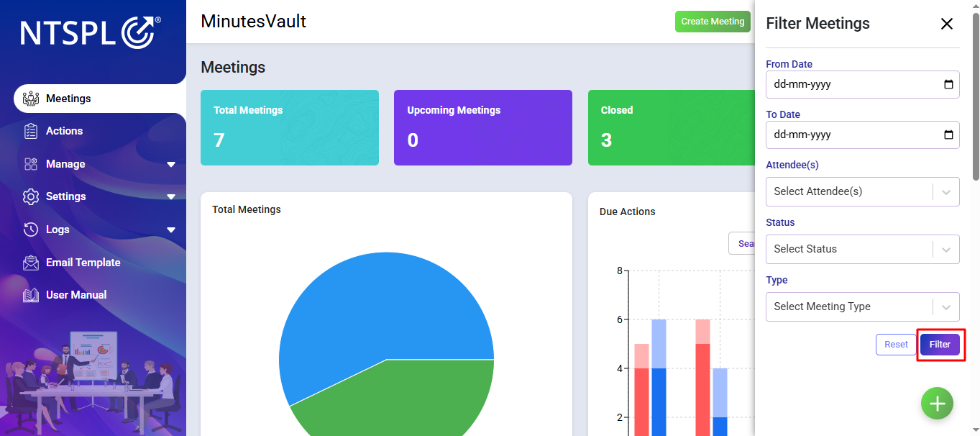Image resolution: width=980 pixels, height=436 pixels.
Task: Click the MinutesVault header title
Action: coord(254,22)
